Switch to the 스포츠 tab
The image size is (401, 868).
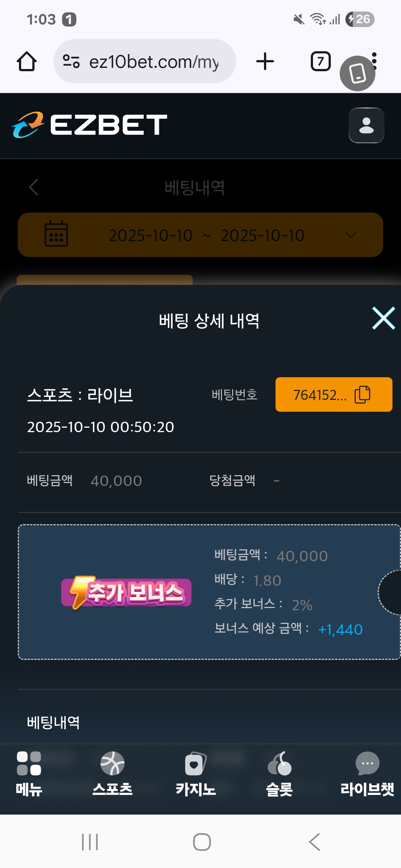coord(113,774)
